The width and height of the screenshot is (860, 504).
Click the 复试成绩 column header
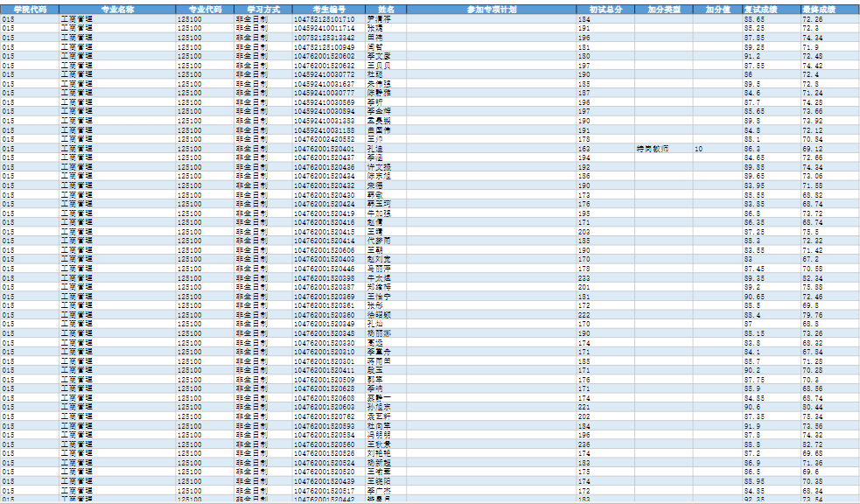771,8
